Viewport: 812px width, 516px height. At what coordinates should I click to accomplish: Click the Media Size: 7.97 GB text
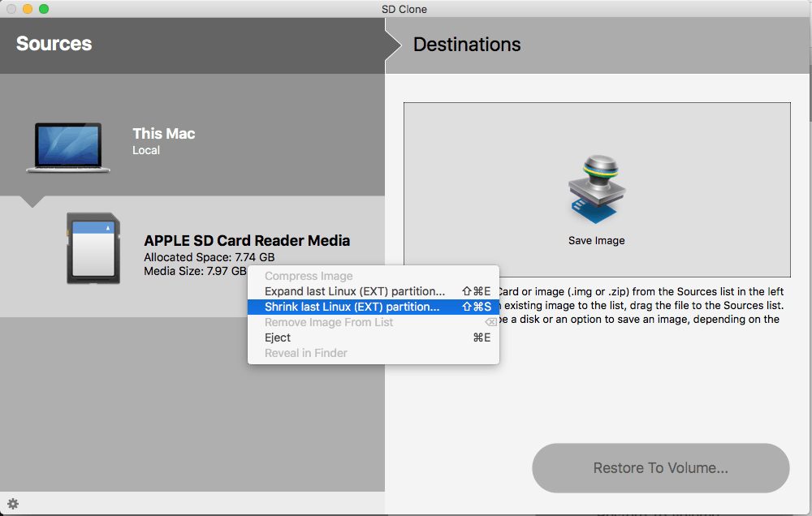click(195, 271)
